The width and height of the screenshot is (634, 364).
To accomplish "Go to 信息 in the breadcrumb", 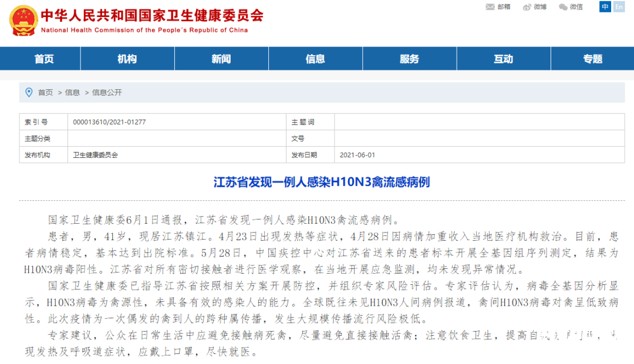I will click(72, 93).
